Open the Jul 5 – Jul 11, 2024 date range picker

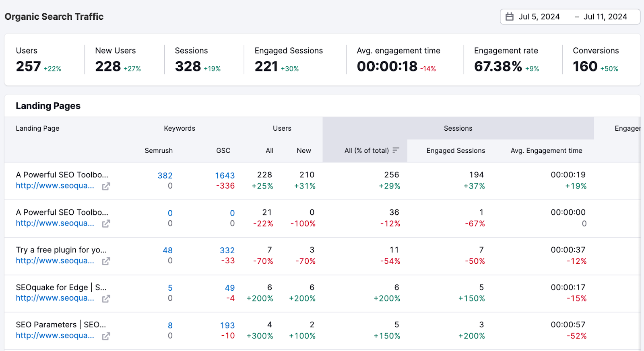pos(570,17)
